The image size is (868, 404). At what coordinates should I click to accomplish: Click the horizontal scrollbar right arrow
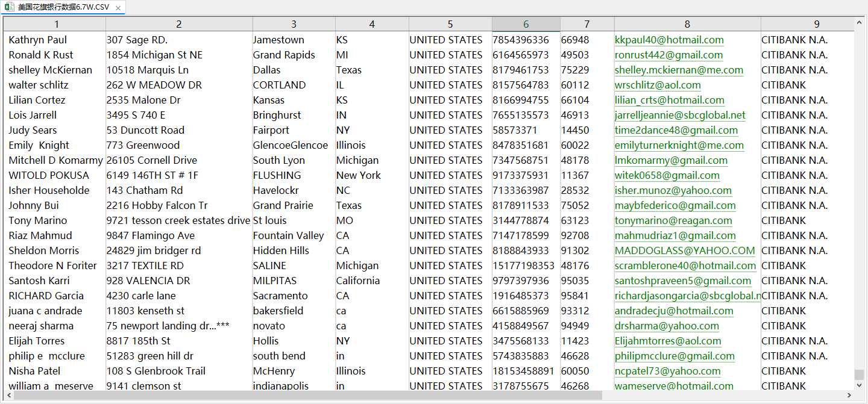click(849, 396)
